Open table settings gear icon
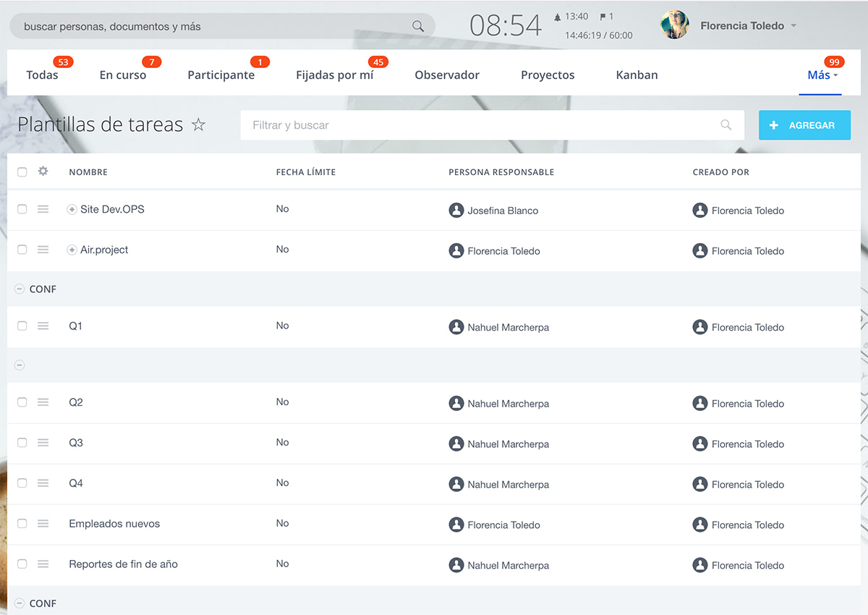This screenshot has height=615, width=868. (x=43, y=171)
